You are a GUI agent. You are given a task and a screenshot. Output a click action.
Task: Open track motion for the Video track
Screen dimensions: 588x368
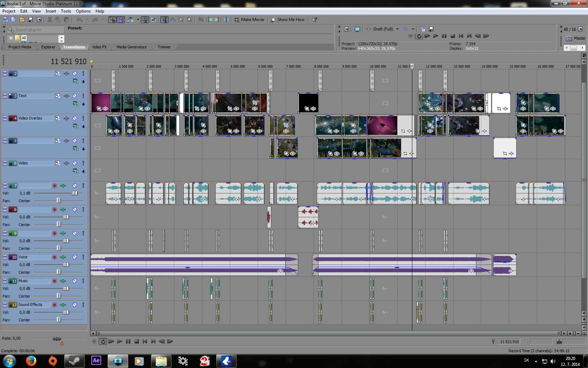[58, 163]
